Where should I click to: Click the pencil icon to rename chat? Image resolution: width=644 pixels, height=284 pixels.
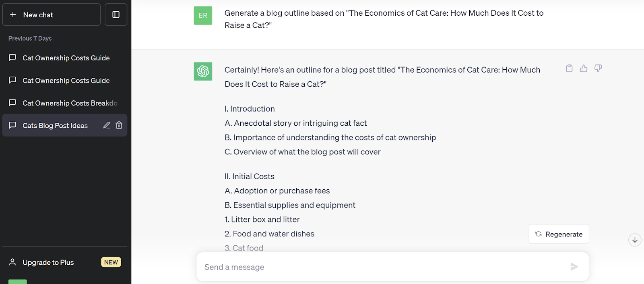pos(107,125)
